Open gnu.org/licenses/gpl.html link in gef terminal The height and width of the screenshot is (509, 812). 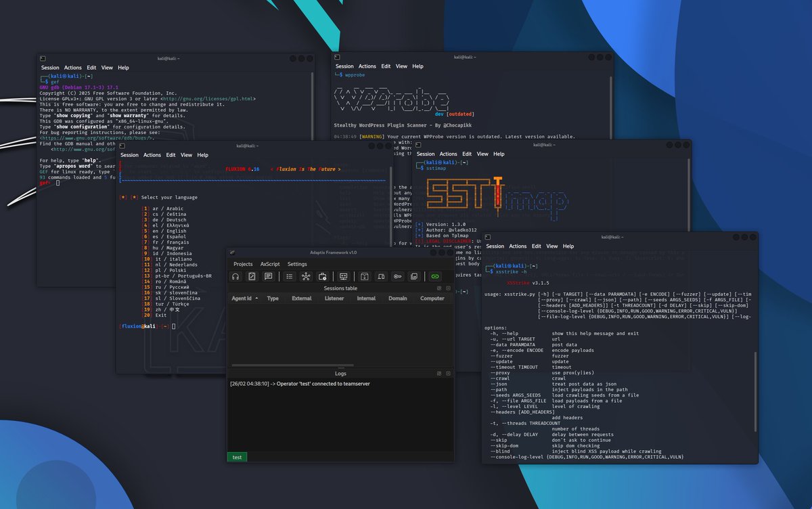pyautogui.click(x=209, y=99)
